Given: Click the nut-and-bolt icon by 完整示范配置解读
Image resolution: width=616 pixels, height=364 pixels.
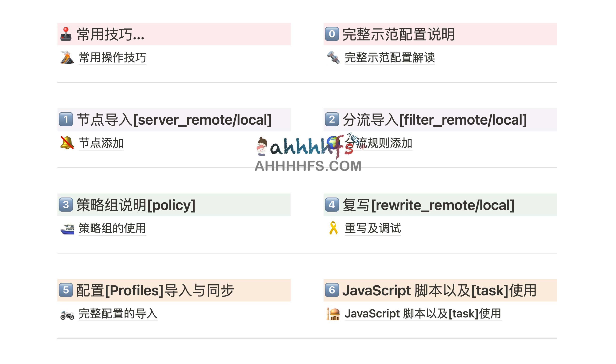Looking at the screenshot, I should coord(333,57).
